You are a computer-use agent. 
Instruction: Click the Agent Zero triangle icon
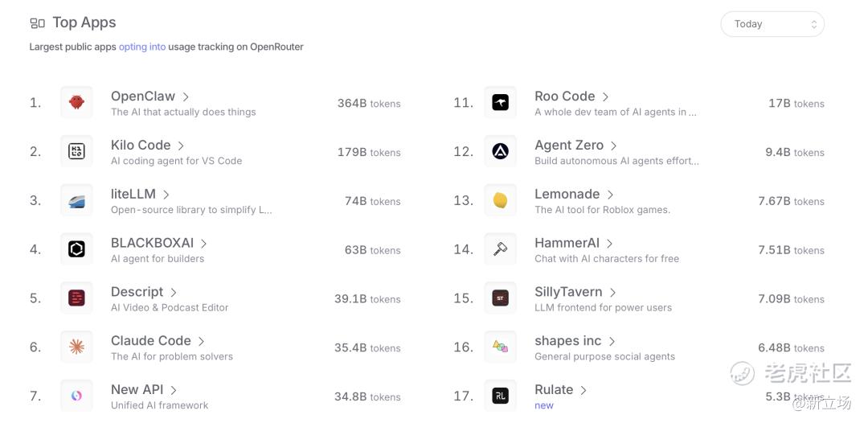[x=500, y=152]
